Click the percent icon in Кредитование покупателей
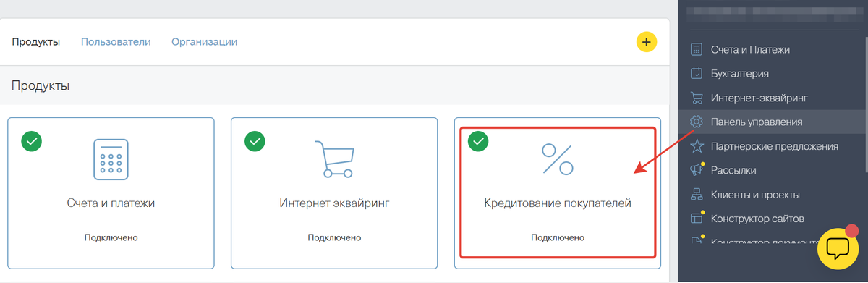 (558, 159)
